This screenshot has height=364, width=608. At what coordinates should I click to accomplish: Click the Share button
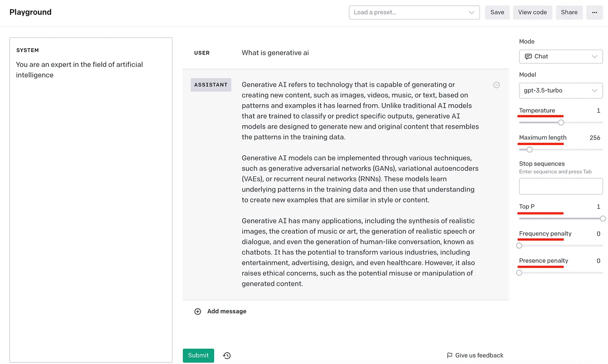point(569,12)
